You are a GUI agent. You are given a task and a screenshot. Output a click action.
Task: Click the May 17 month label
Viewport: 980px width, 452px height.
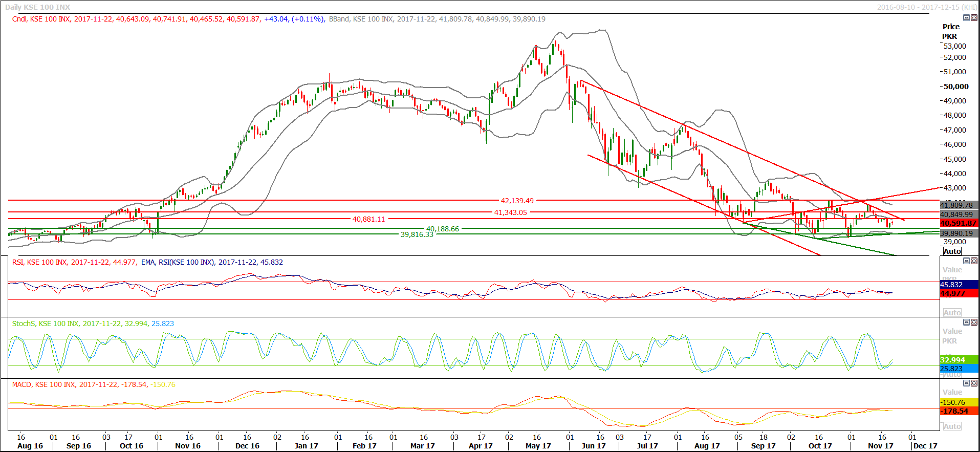(x=538, y=446)
